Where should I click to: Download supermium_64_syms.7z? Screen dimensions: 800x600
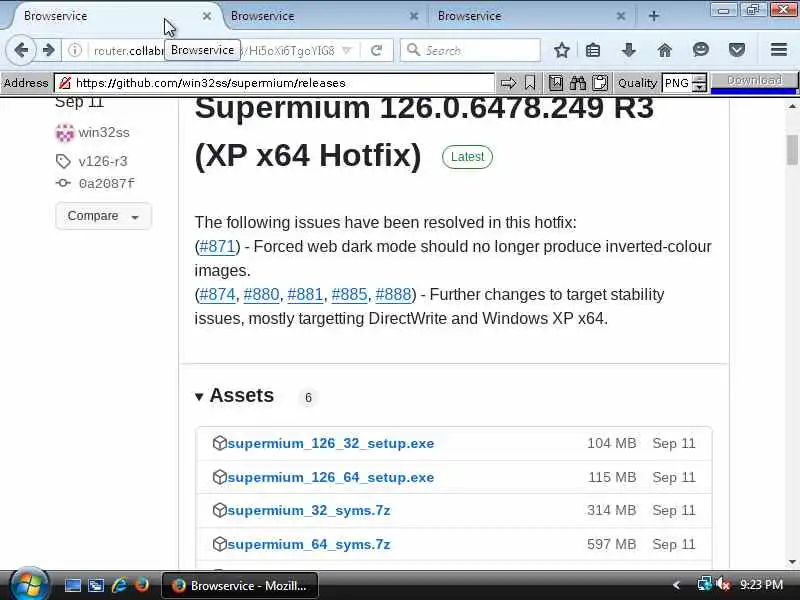point(309,544)
